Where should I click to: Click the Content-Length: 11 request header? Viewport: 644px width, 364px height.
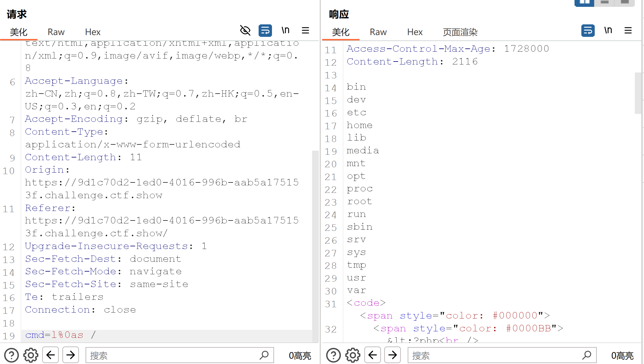point(83,157)
